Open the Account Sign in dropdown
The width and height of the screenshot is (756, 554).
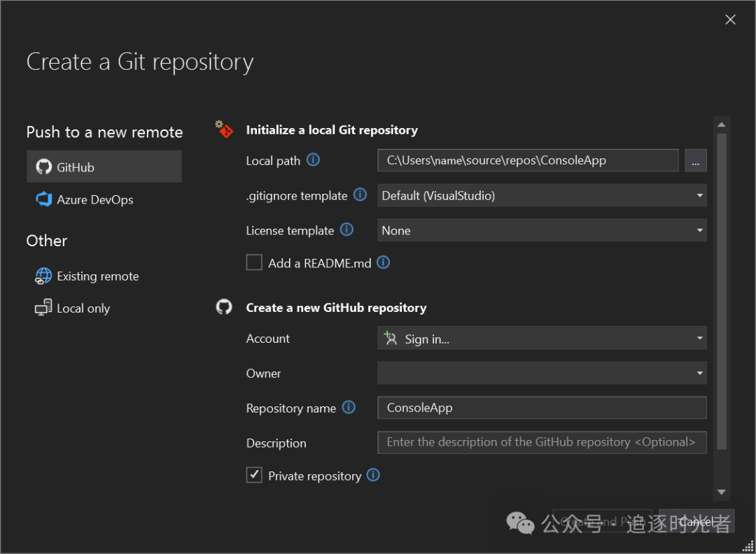coord(541,339)
